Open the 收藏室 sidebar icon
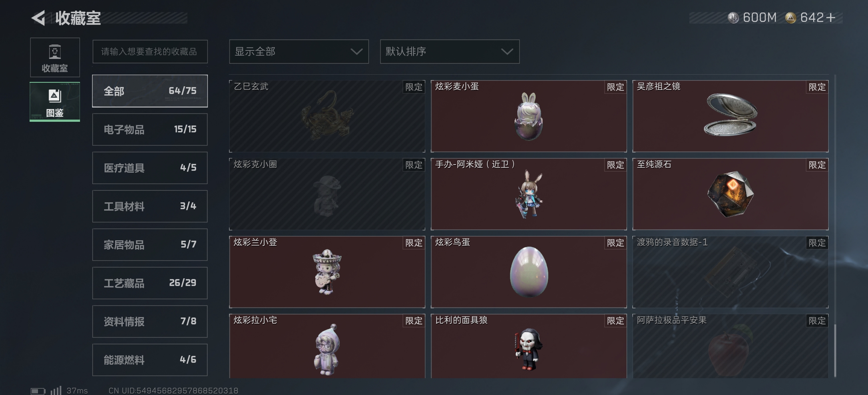This screenshot has width=868, height=395. pos(55,57)
